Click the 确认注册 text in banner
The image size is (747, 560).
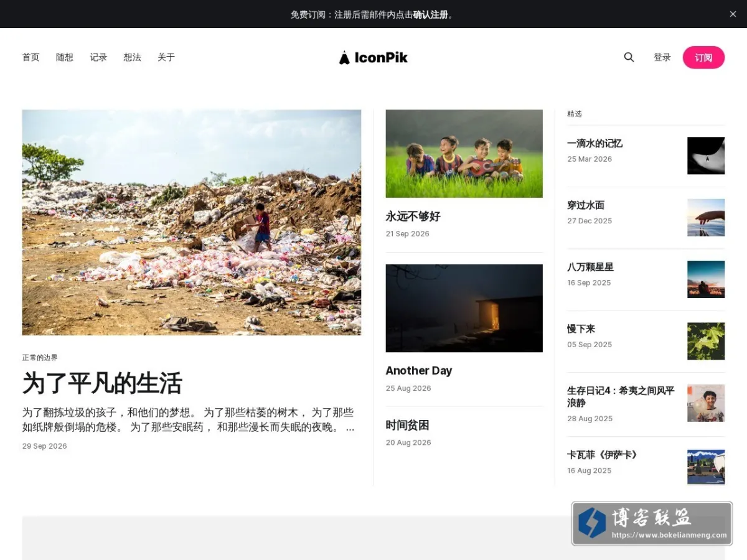pyautogui.click(x=431, y=14)
